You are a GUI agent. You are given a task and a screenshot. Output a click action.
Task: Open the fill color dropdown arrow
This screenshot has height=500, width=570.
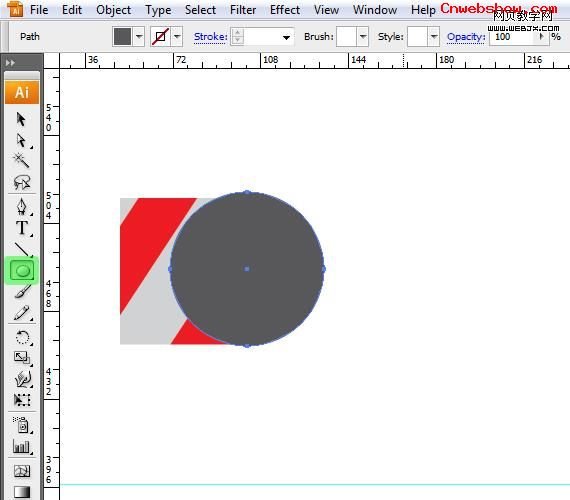[x=139, y=36]
